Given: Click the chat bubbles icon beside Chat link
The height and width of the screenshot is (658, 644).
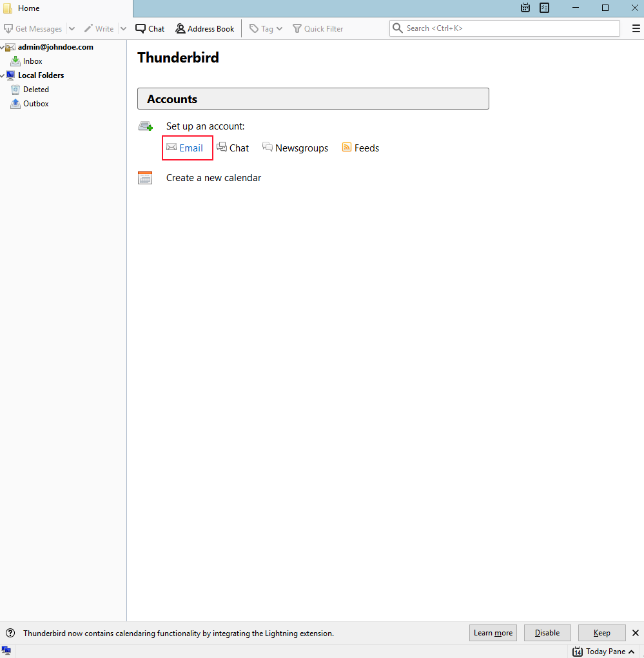Looking at the screenshot, I should pyautogui.click(x=222, y=147).
